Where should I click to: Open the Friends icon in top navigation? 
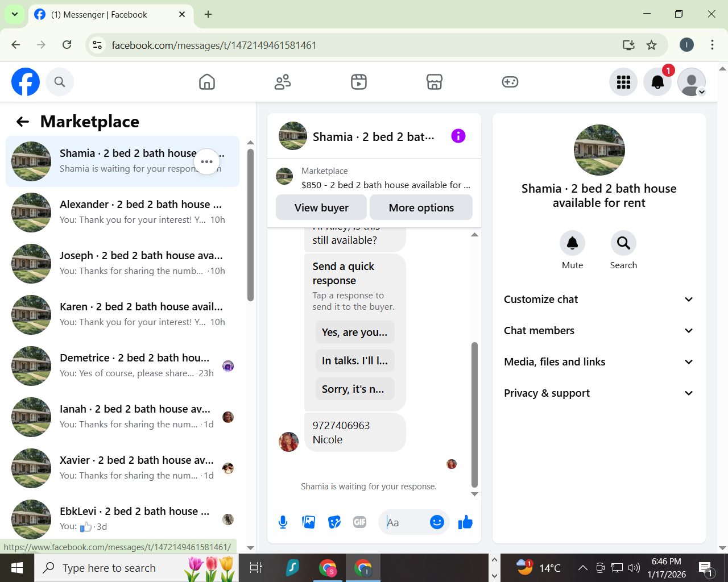[x=283, y=82]
